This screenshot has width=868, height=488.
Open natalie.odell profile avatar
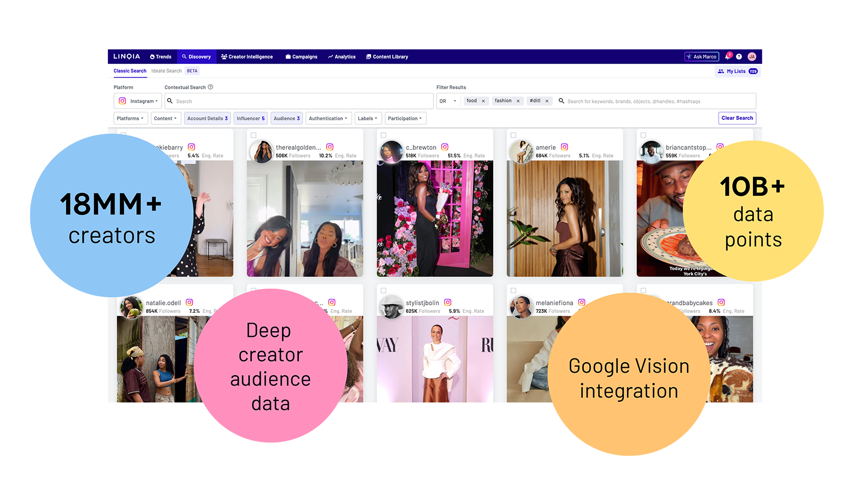point(132,307)
